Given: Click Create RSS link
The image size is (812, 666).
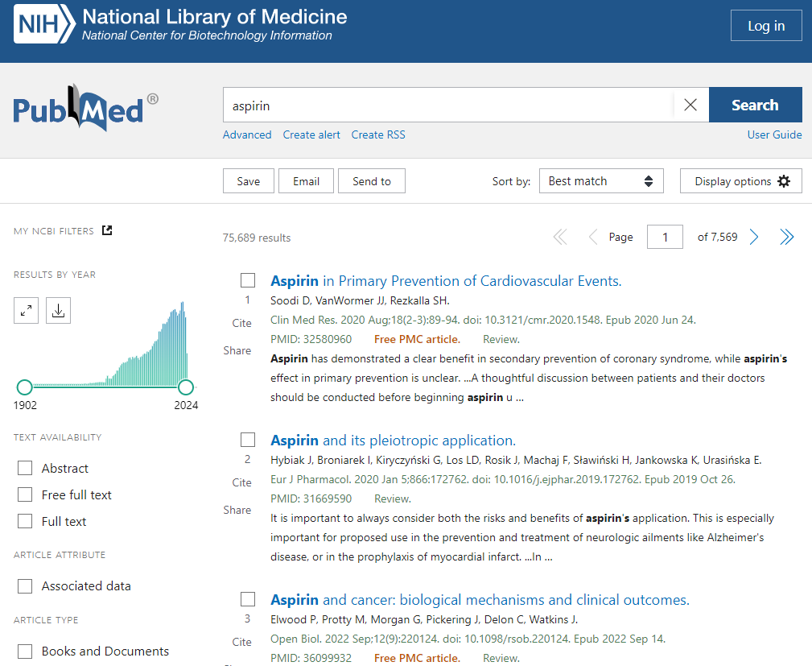Looking at the screenshot, I should click(378, 134).
